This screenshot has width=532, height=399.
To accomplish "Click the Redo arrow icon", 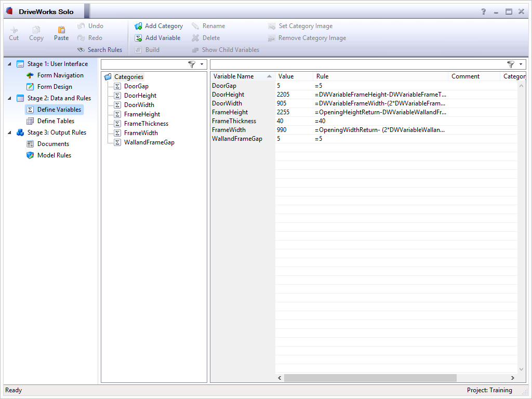I will (81, 38).
